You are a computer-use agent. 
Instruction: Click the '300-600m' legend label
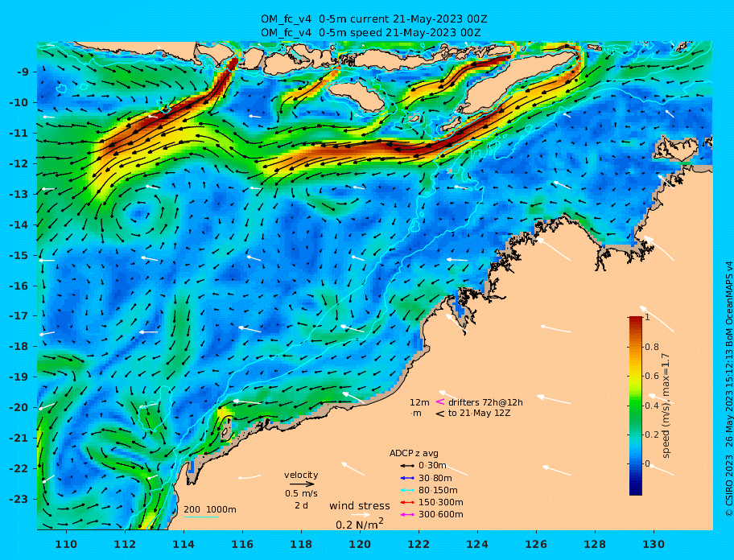[441, 515]
